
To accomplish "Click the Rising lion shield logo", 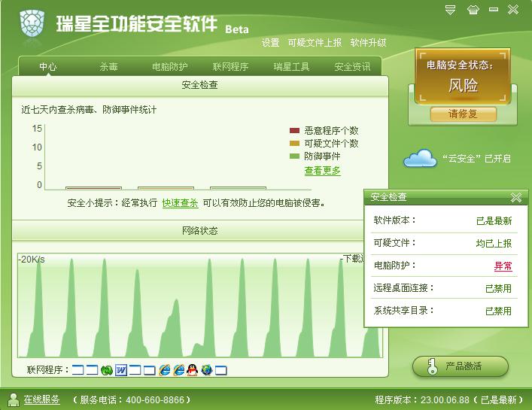I will [x=32, y=24].
